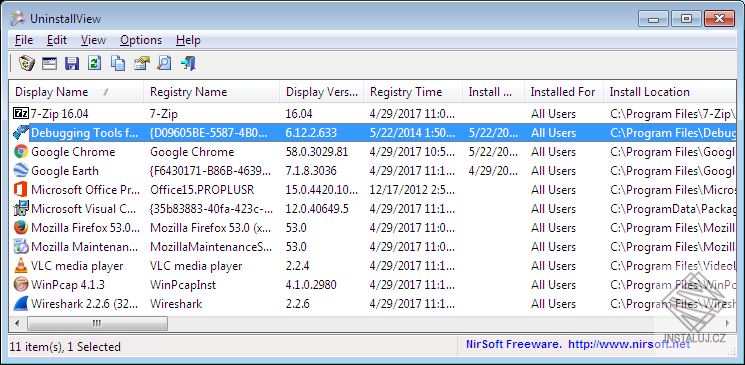Select the 7-Zip 16.04 entry

pos(59,114)
